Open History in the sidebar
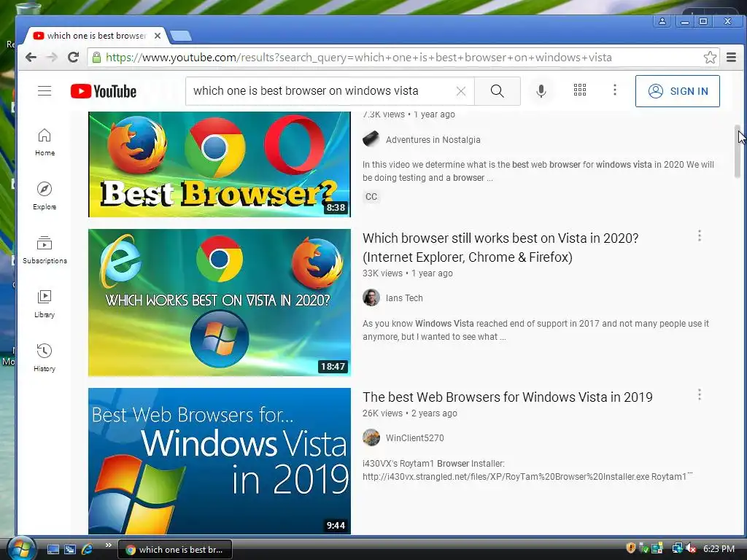This screenshot has width=747, height=560. point(44,357)
